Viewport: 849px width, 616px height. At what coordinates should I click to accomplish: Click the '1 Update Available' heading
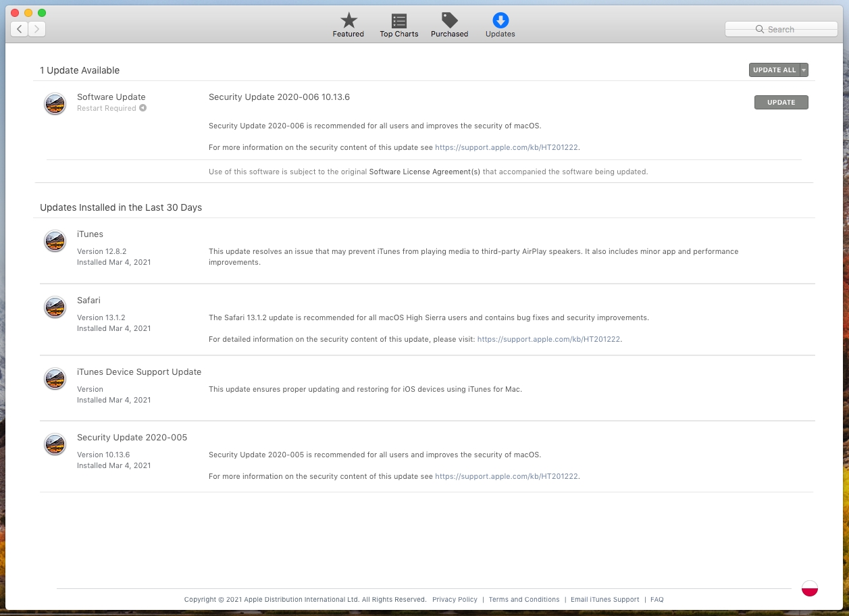pos(80,70)
